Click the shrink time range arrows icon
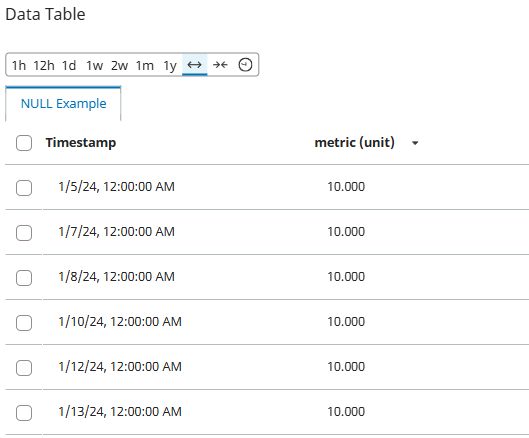 [x=220, y=64]
